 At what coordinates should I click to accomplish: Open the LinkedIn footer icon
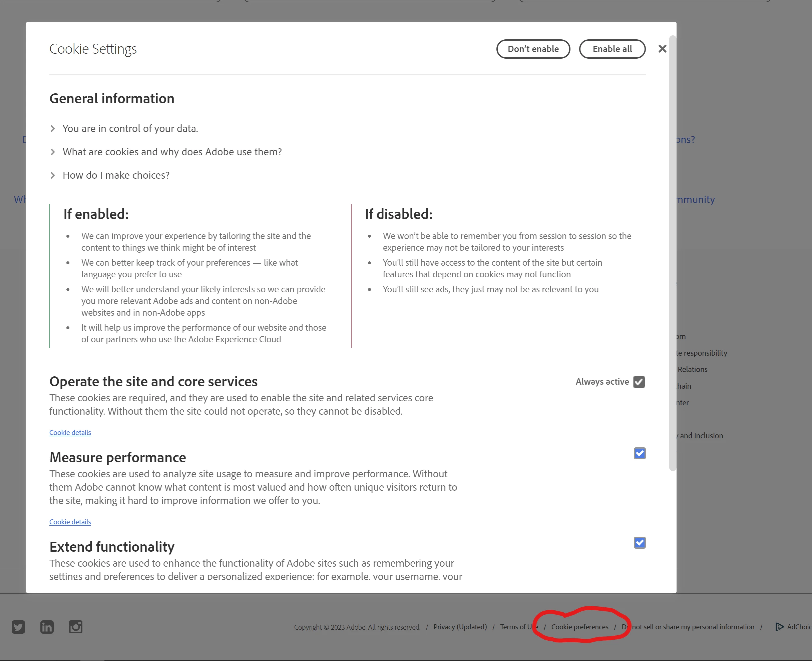click(x=47, y=627)
